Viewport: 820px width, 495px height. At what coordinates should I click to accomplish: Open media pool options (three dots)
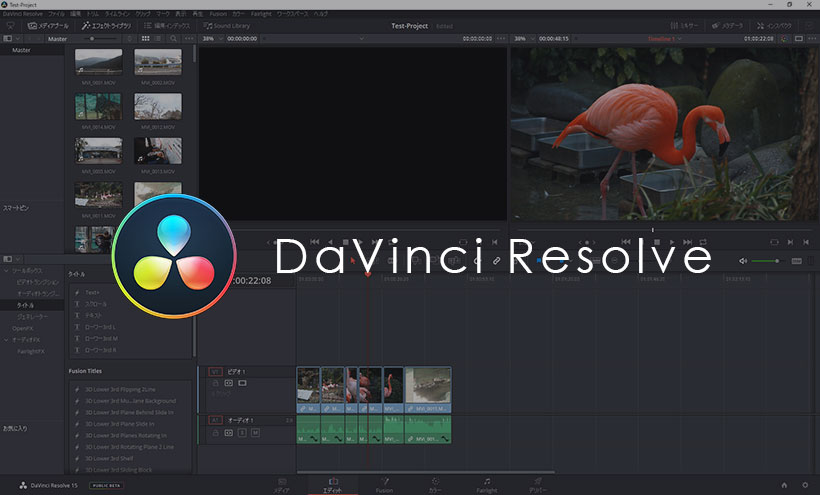189,39
